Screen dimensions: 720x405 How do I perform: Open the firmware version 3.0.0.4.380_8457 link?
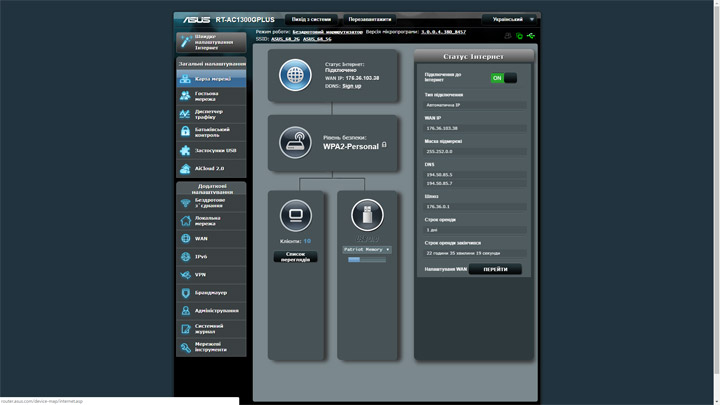pyautogui.click(x=444, y=32)
